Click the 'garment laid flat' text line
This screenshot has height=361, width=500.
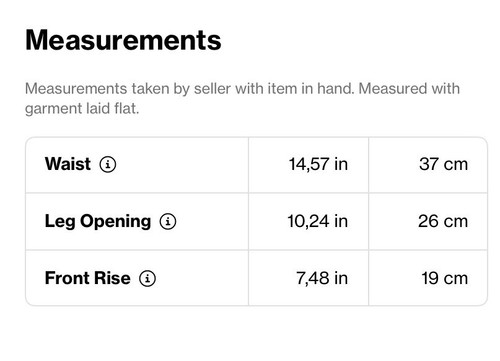coord(82,109)
